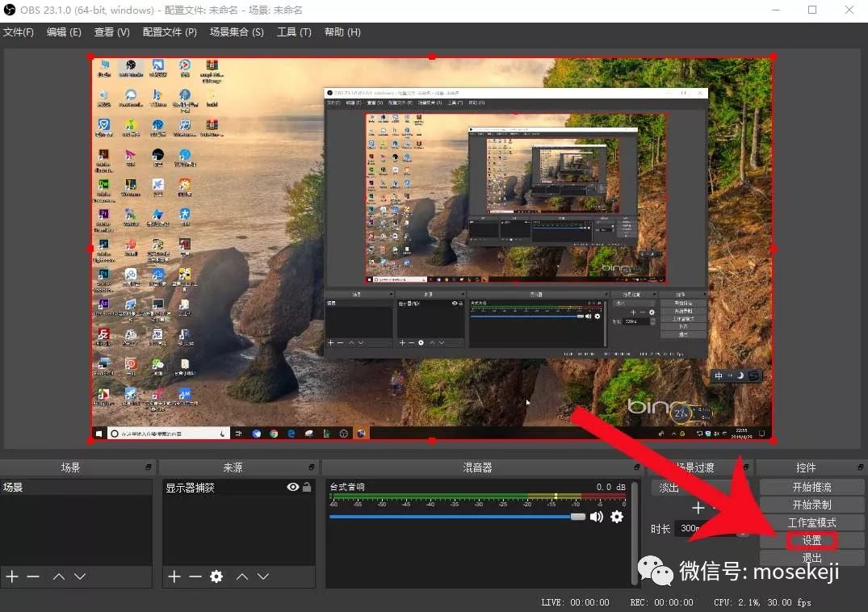Float the 混音器 dock using its header icon
868x612 pixels.
tap(636, 467)
